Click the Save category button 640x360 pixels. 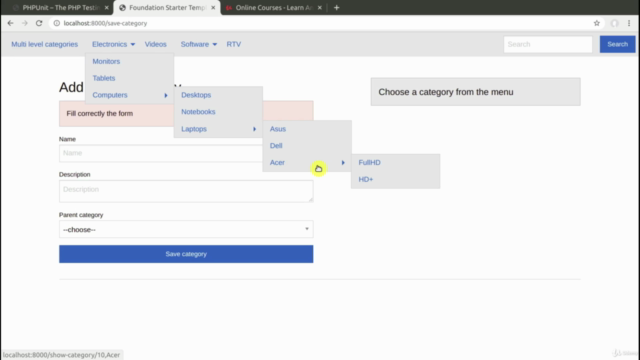[186, 254]
